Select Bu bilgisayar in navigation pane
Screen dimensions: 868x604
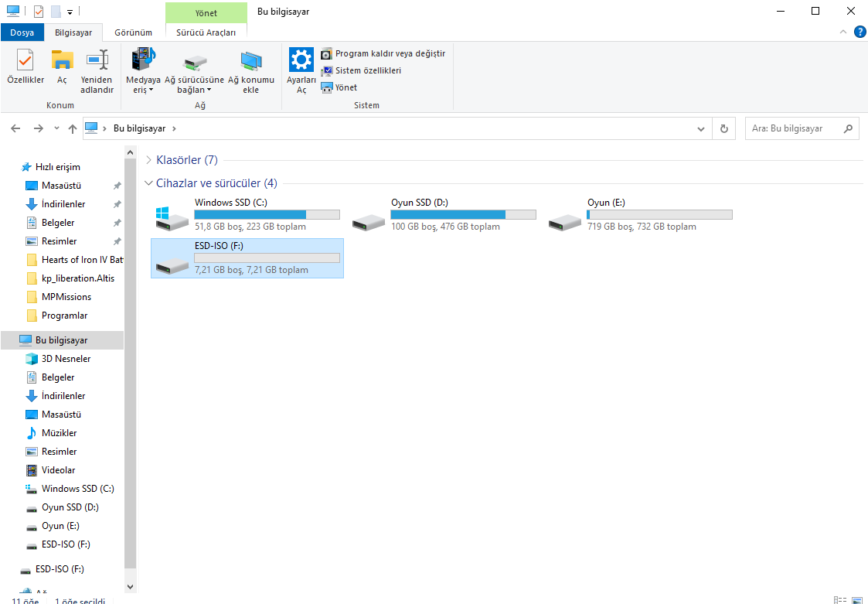click(x=62, y=340)
